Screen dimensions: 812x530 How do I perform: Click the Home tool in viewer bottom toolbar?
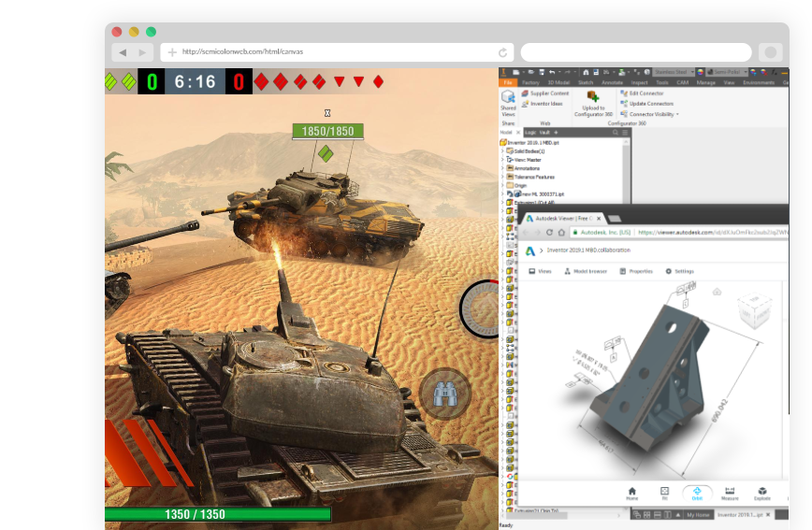[x=631, y=494]
